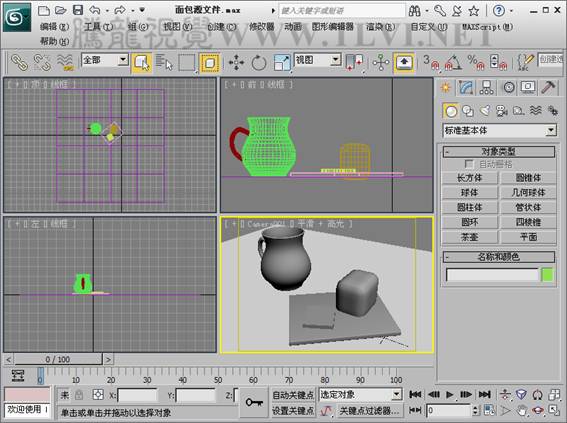Click Use Pivot Point Center icon

(x=354, y=63)
